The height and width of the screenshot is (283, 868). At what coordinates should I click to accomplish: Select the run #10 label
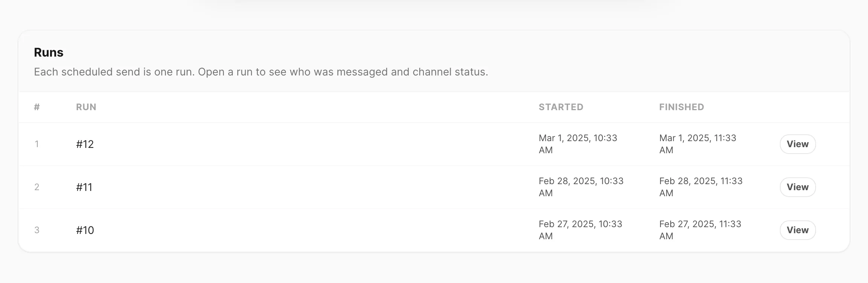[x=85, y=230]
